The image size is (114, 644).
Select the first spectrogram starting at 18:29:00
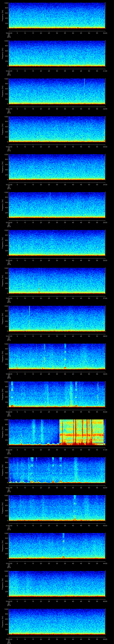(57, 16)
